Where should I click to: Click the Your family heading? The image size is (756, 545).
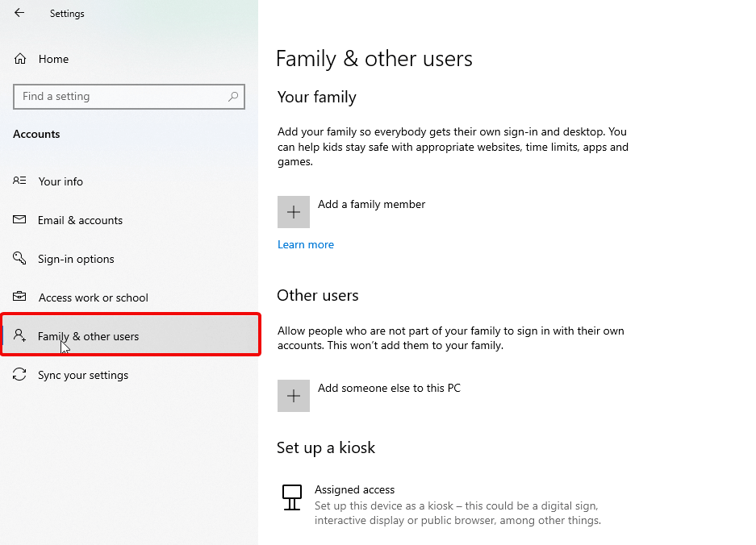pos(317,98)
